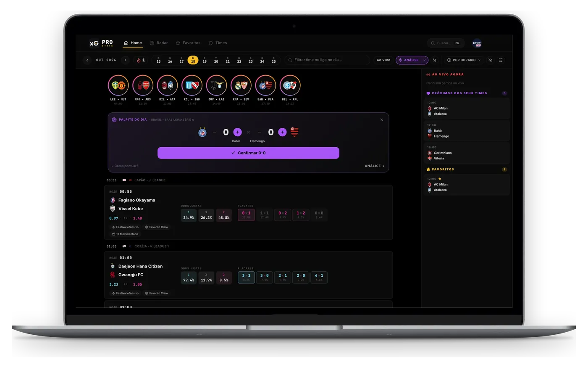Click the Como pontuar? help link
The width and height of the screenshot is (588, 368).
click(125, 166)
